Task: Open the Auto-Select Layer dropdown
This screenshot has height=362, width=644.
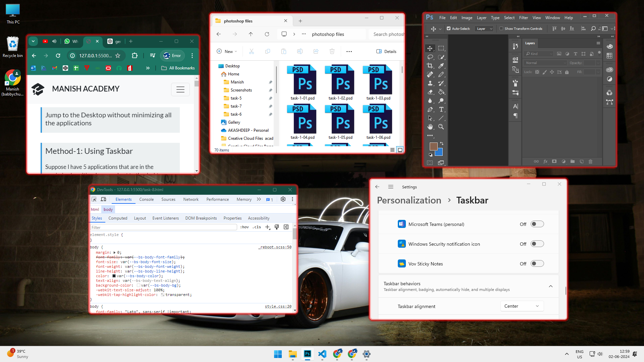Action: (484, 28)
